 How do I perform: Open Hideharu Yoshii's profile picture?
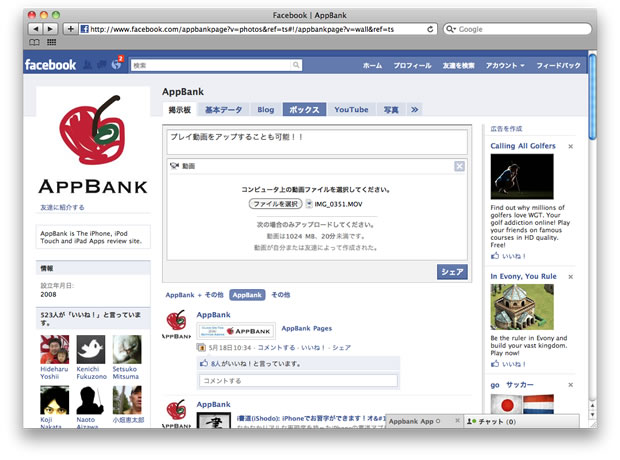coord(55,349)
